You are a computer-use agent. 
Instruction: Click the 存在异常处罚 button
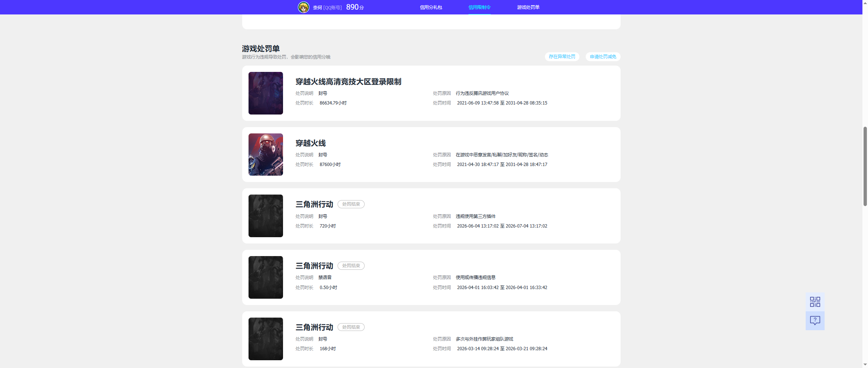click(562, 57)
